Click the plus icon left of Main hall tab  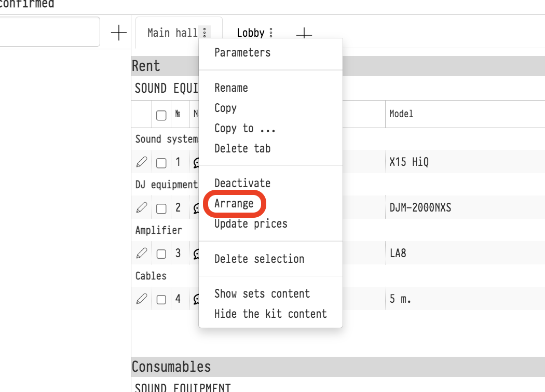tap(119, 33)
